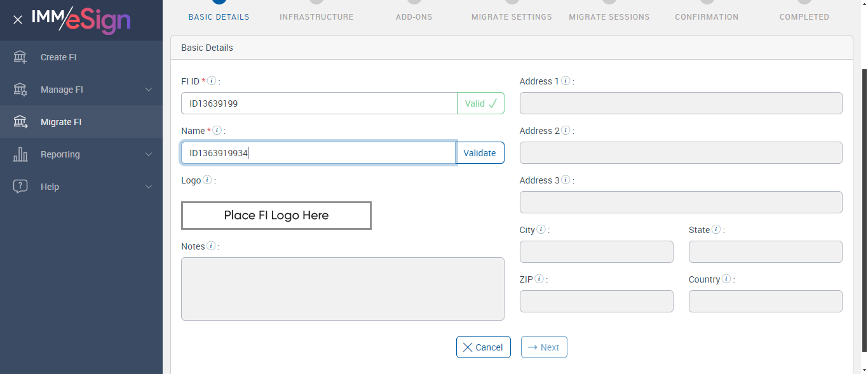The height and width of the screenshot is (374, 868).
Task: Click the info icon next to Country
Action: coord(726,279)
